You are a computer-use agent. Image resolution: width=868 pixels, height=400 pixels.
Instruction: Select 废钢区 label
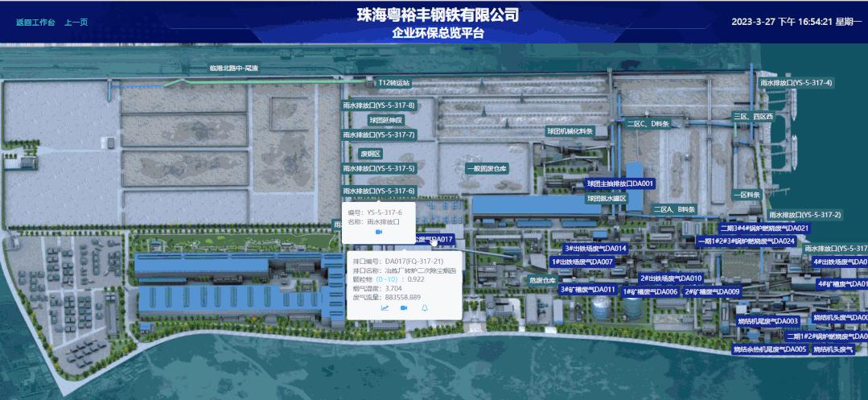point(372,154)
